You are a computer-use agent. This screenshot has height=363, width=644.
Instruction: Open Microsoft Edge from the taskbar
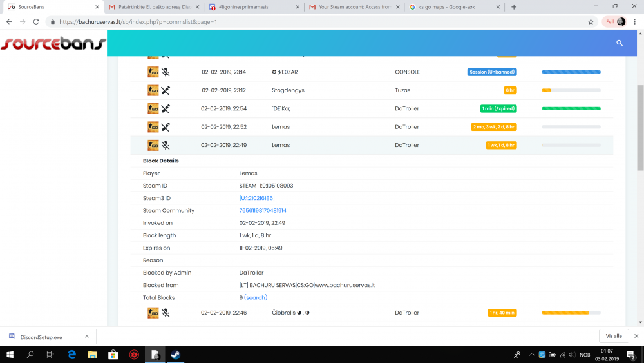click(x=72, y=355)
